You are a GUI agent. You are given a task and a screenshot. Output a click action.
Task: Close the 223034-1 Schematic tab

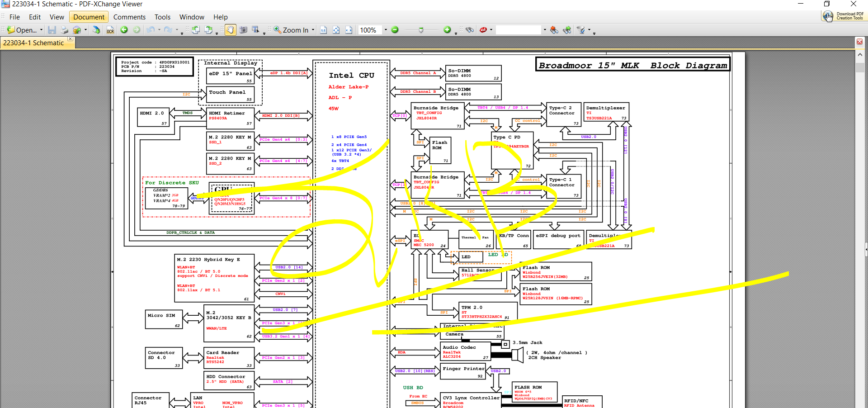(70, 39)
